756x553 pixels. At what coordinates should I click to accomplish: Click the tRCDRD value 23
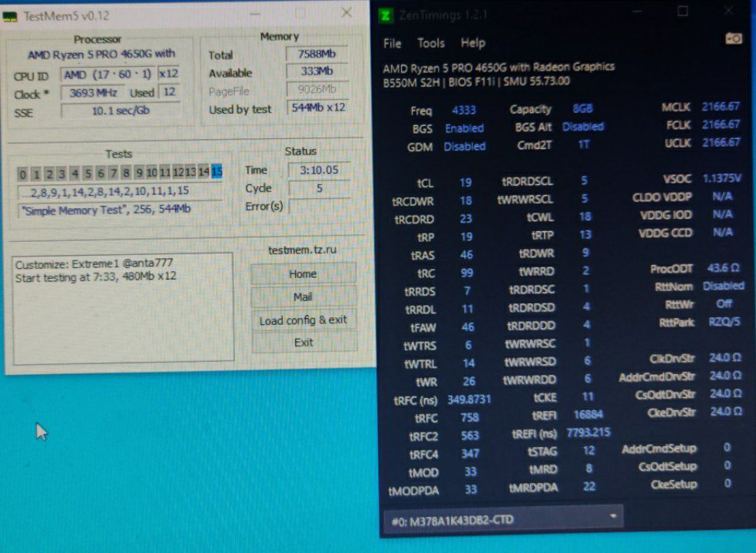[466, 219]
